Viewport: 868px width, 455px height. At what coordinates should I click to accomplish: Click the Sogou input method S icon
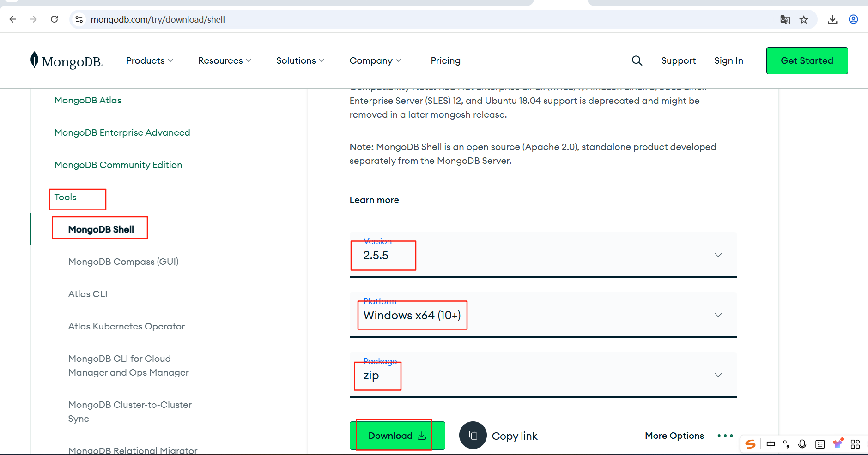coord(751,444)
